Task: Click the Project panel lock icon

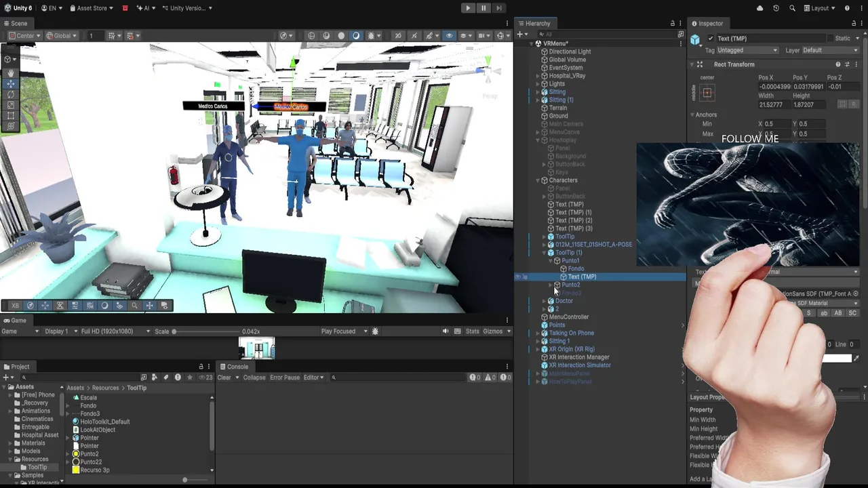Action: [201, 367]
